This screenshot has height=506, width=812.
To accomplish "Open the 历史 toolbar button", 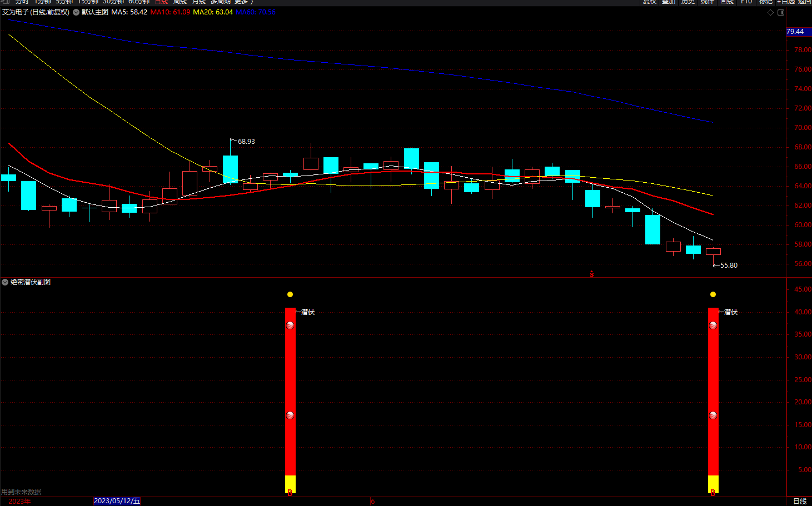I will [688, 2].
